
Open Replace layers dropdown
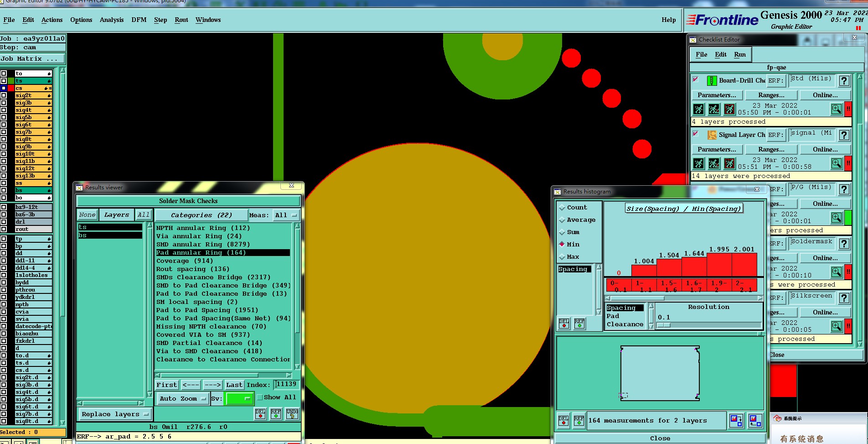tap(115, 414)
